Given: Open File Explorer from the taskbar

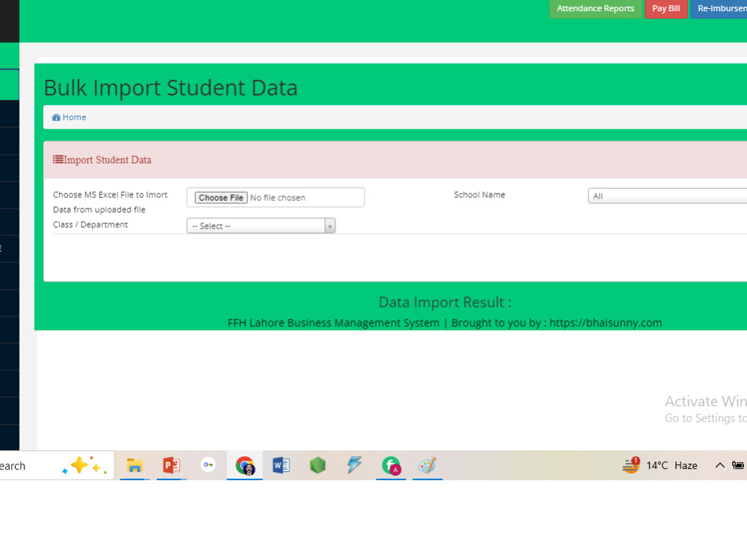Looking at the screenshot, I should tap(134, 465).
